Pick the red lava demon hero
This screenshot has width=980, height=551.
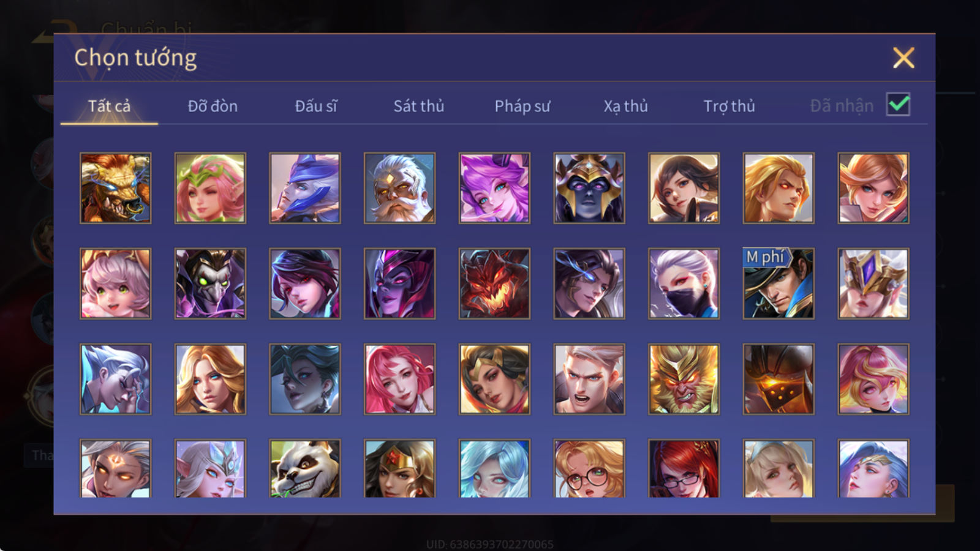pyautogui.click(x=494, y=283)
